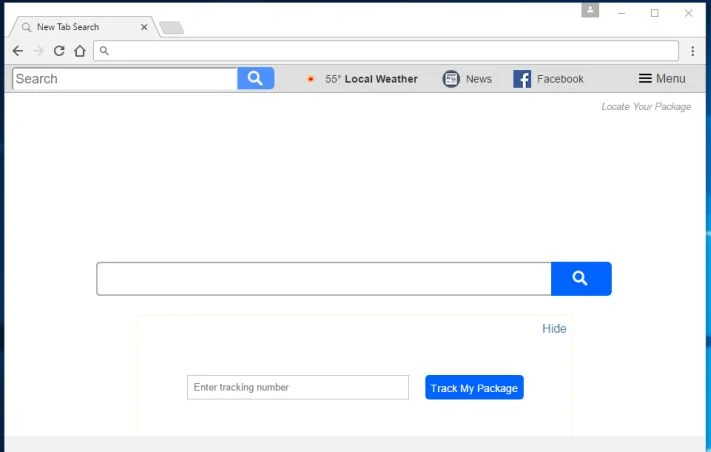The height and width of the screenshot is (452, 711).
Task: Submit search with toolbar blue magnifier button
Action: (255, 78)
